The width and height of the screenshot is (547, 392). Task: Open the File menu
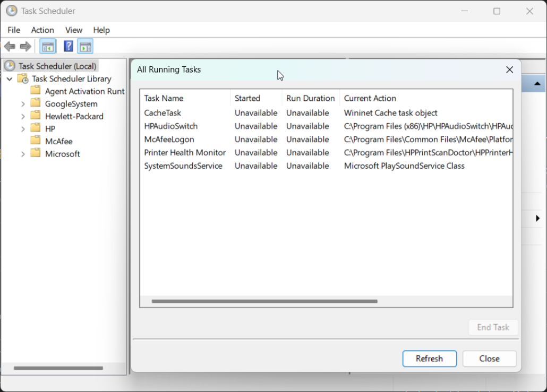coord(14,30)
